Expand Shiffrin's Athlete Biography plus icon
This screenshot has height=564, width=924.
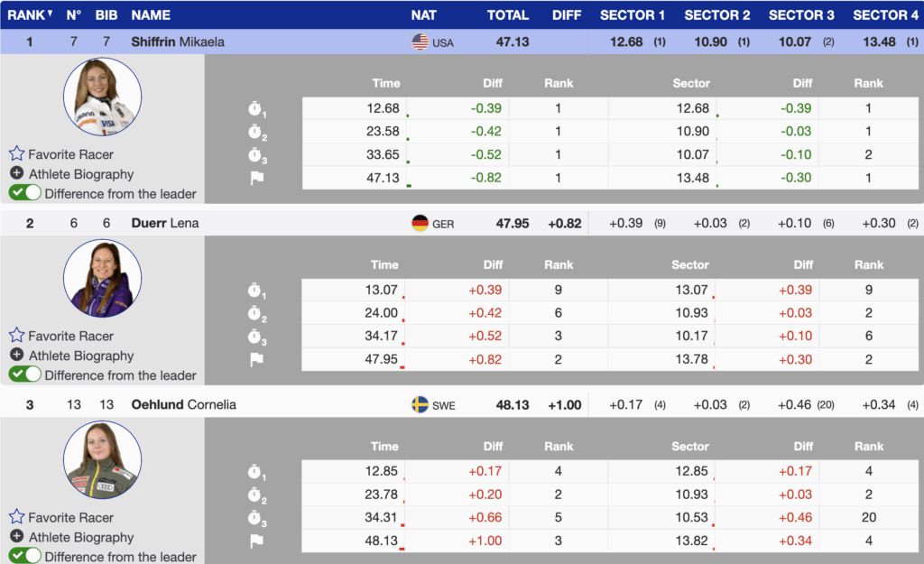[x=16, y=174]
